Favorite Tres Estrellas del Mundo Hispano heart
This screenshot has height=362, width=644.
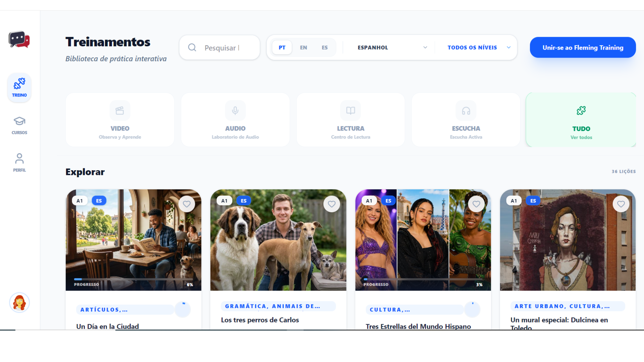point(476,204)
